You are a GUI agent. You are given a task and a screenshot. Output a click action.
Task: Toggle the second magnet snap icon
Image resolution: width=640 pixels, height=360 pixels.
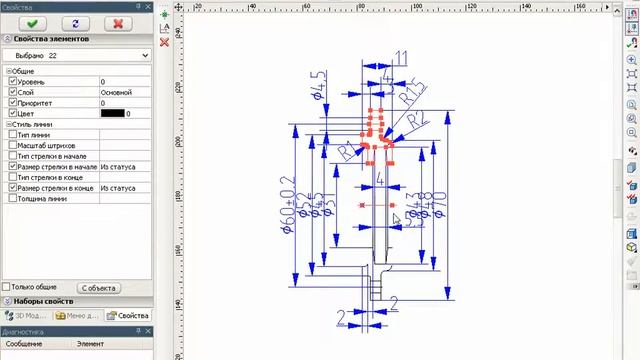pyautogui.click(x=632, y=28)
